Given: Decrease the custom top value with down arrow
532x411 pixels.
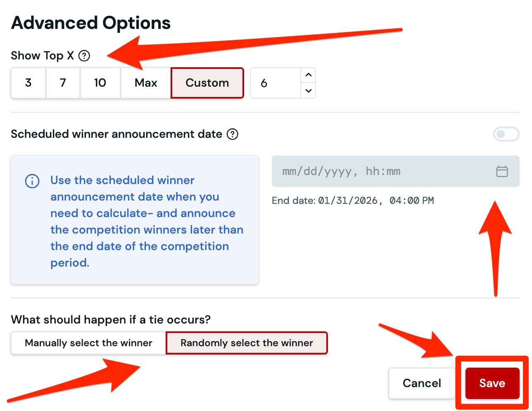Looking at the screenshot, I should [308, 90].
